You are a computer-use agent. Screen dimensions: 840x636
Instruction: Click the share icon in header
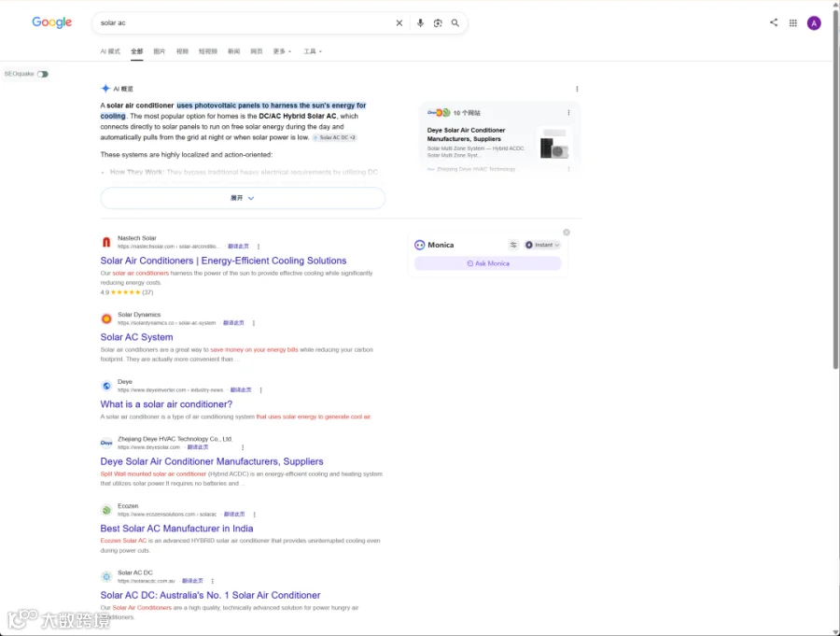pyautogui.click(x=774, y=22)
